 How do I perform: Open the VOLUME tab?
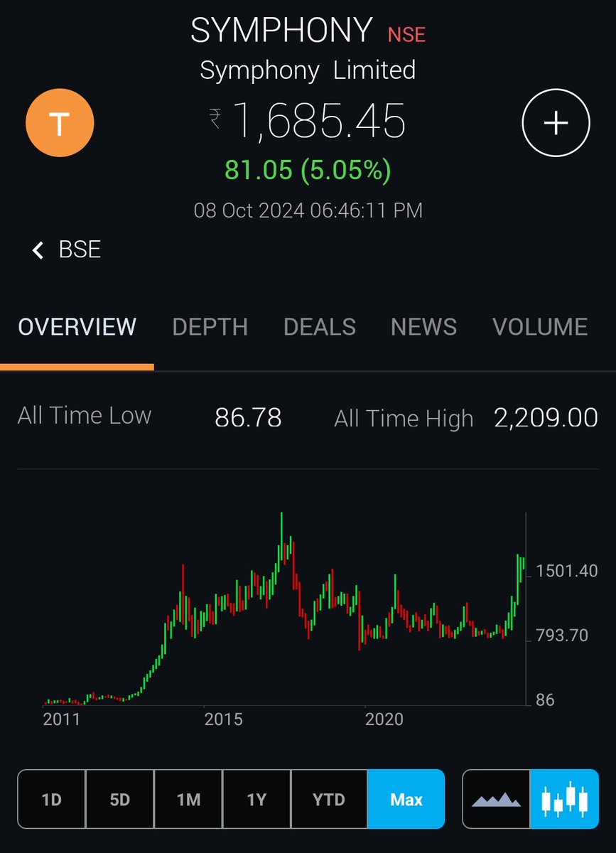(540, 327)
